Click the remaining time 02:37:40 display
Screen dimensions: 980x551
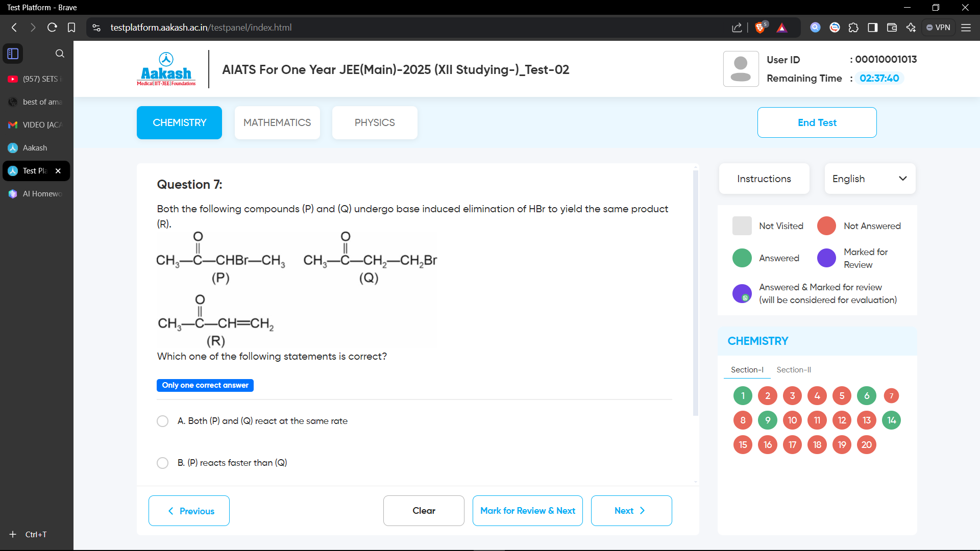coord(879,78)
